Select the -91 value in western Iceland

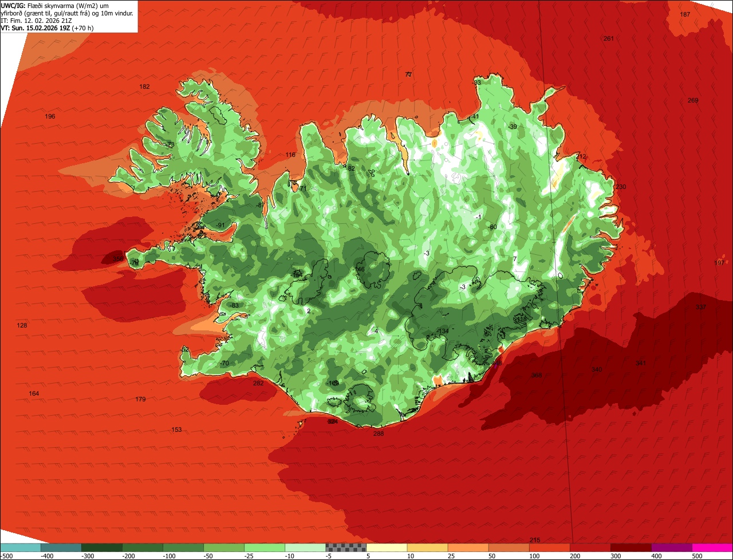click(x=220, y=225)
